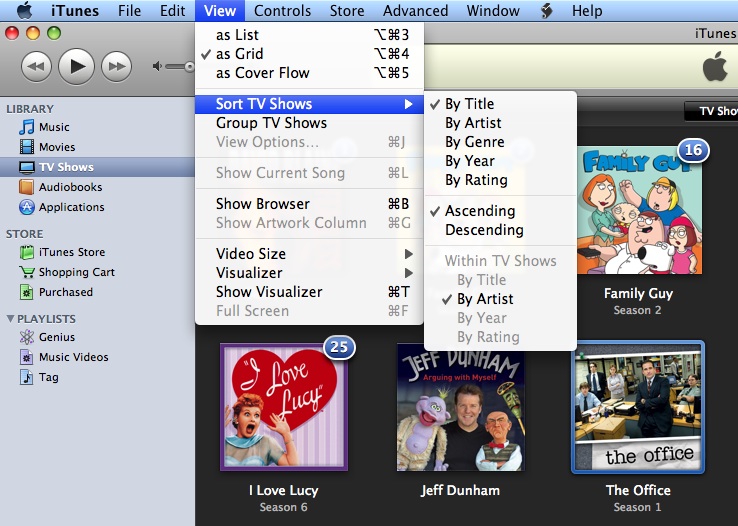The image size is (738, 526).
Task: Open Purchased playlist icon
Action: pos(27,292)
